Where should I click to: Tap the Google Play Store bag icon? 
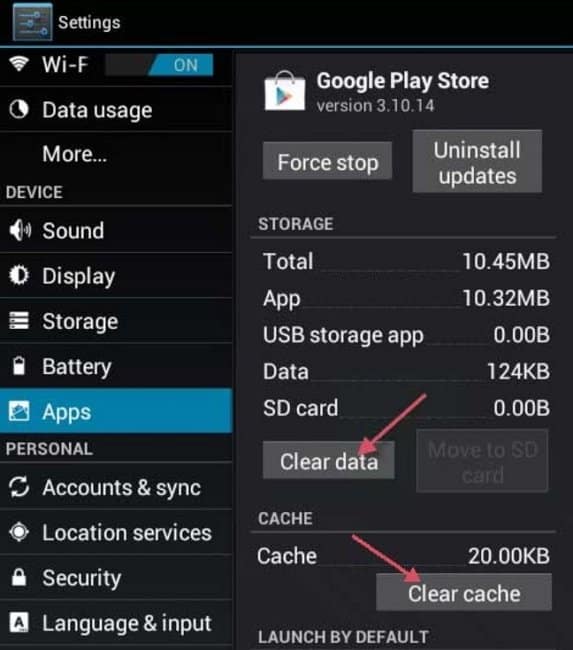(x=285, y=91)
